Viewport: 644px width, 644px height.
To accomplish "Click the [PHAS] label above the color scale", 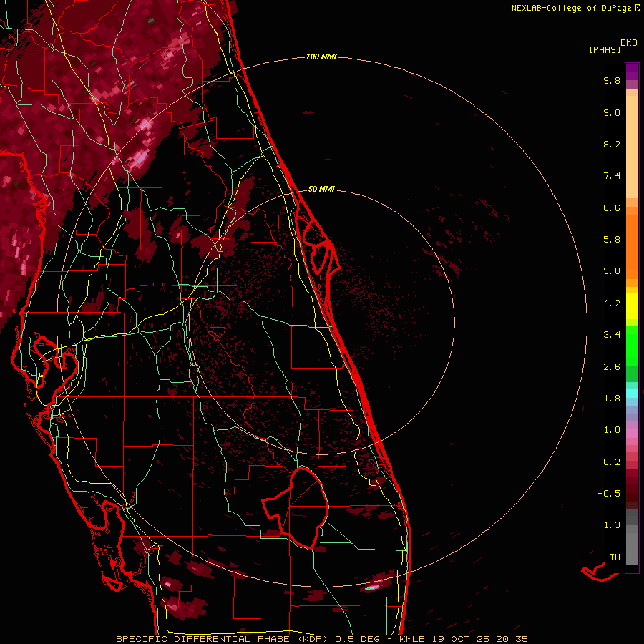I will click(x=605, y=49).
